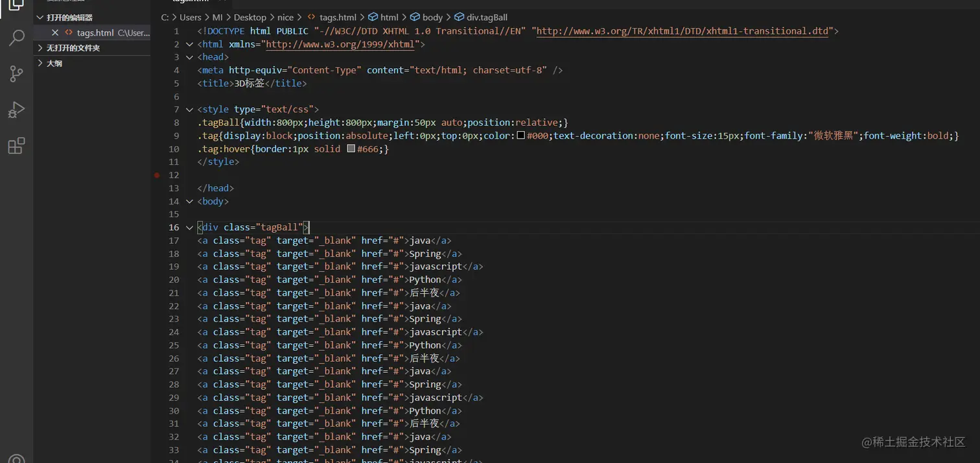The image size is (980, 463).
Task: Open the Search view in activity bar
Action: pyautogui.click(x=16, y=38)
